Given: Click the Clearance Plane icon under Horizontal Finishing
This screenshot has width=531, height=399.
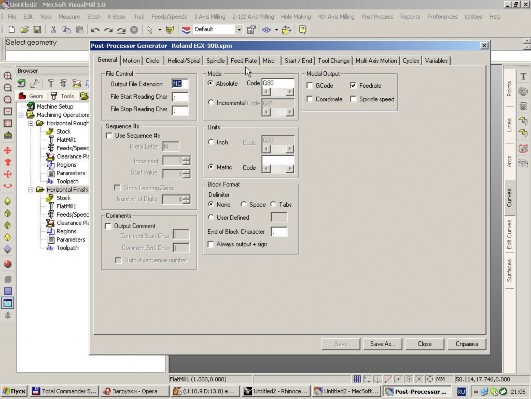Looking at the screenshot, I should coord(50,223).
